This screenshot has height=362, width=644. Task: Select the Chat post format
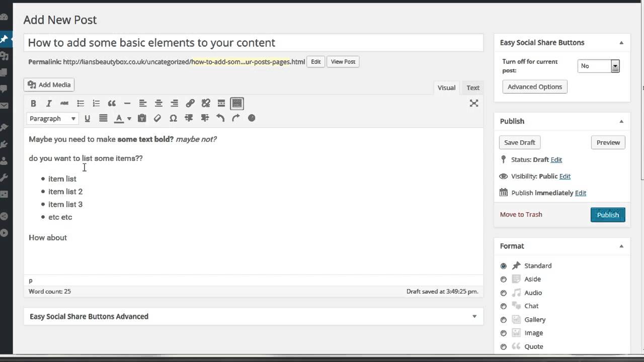[504, 306]
